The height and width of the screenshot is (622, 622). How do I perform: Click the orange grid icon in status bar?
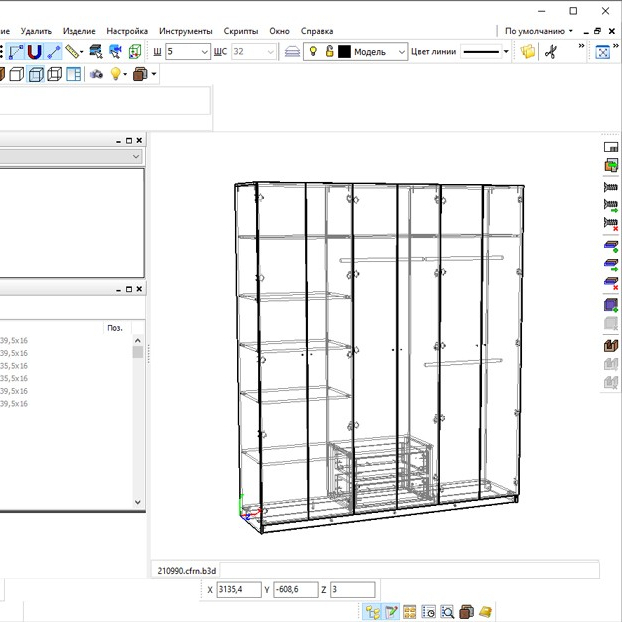410,612
